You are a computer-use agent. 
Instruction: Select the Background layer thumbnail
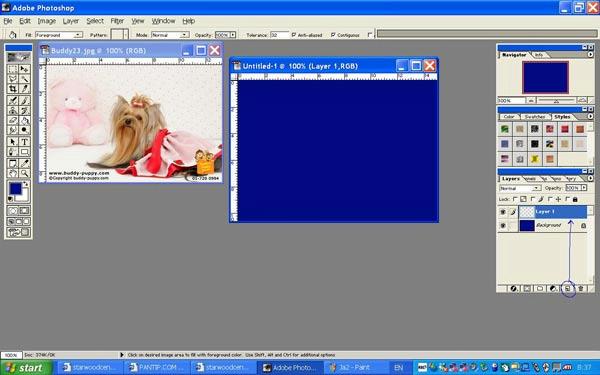pos(527,225)
